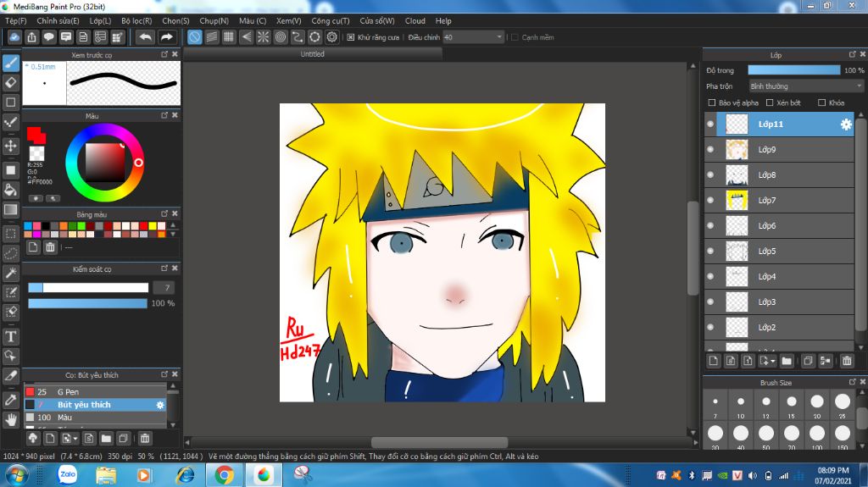868x487 pixels.
Task: Open Zalo from taskbar
Action: pyautogui.click(x=68, y=475)
